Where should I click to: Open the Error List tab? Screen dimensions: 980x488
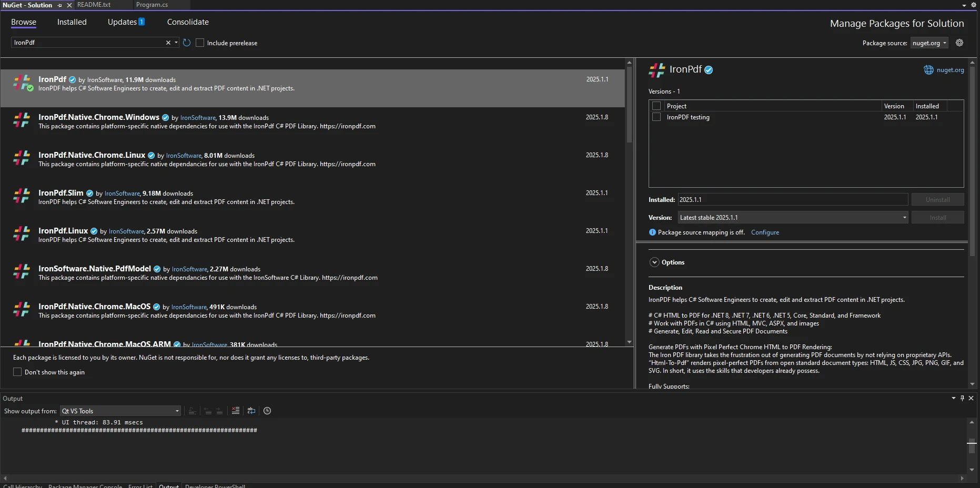(140, 486)
